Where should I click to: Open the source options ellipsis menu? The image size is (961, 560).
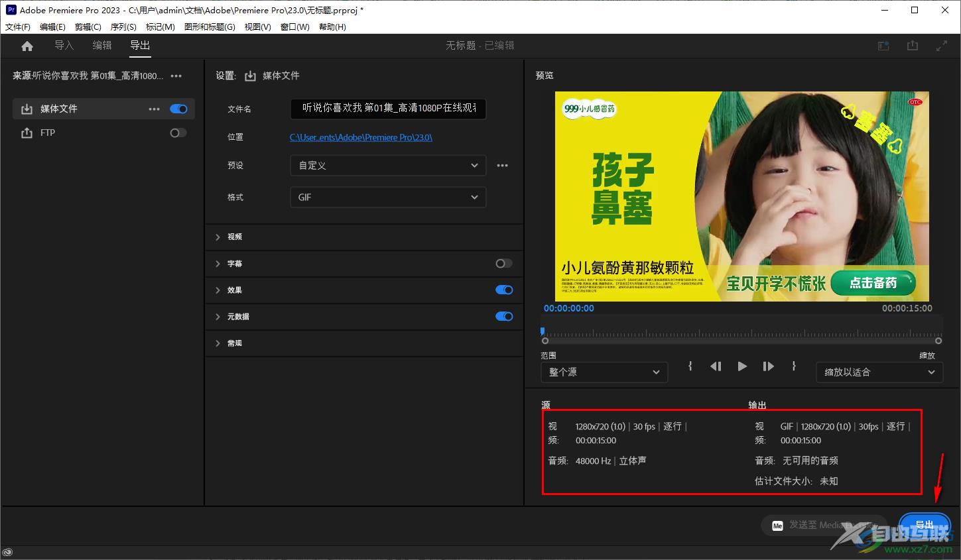176,76
